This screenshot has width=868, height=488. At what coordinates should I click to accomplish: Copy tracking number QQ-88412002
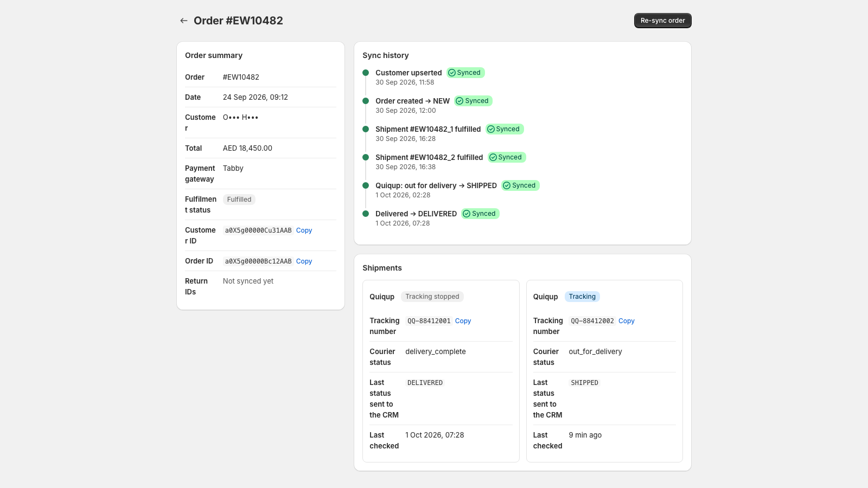pyautogui.click(x=626, y=321)
